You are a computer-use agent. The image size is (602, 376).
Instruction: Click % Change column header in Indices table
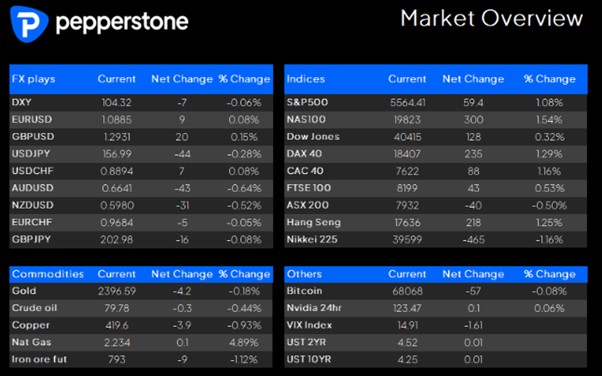(x=550, y=79)
